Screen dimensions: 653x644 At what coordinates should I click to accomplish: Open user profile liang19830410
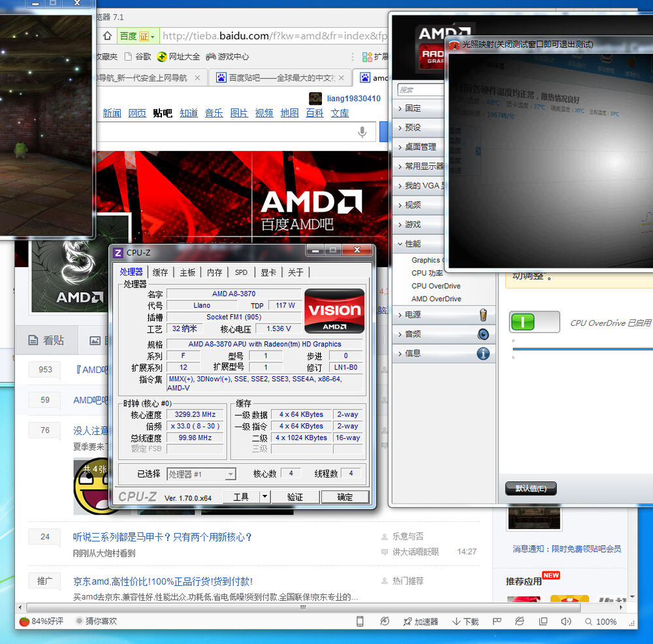point(353,99)
